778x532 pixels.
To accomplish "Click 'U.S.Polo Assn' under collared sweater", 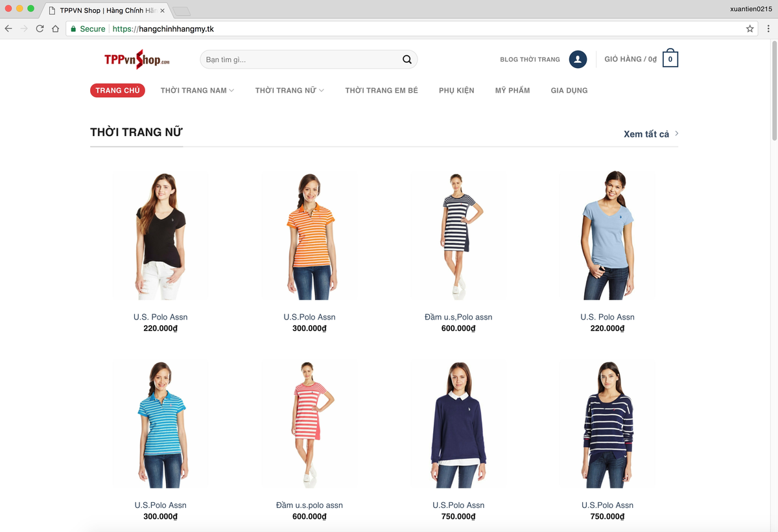I will (458, 505).
